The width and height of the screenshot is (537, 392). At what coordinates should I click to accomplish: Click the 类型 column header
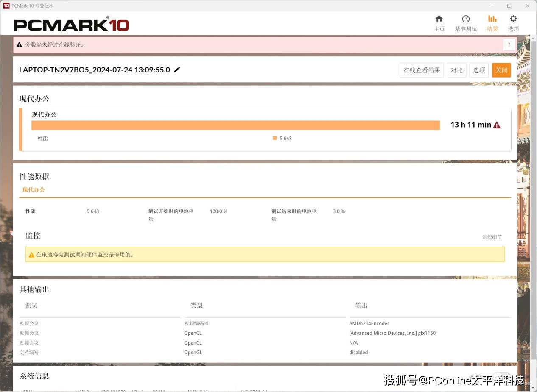[196, 305]
